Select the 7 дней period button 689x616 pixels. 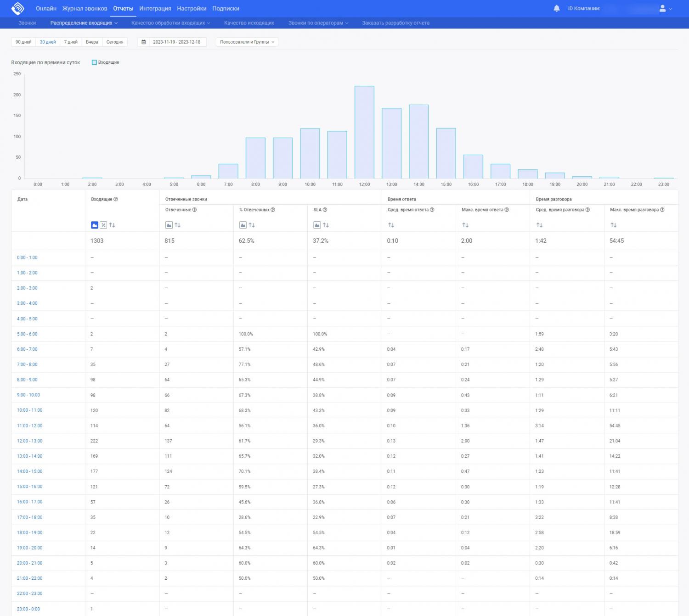pyautogui.click(x=71, y=42)
